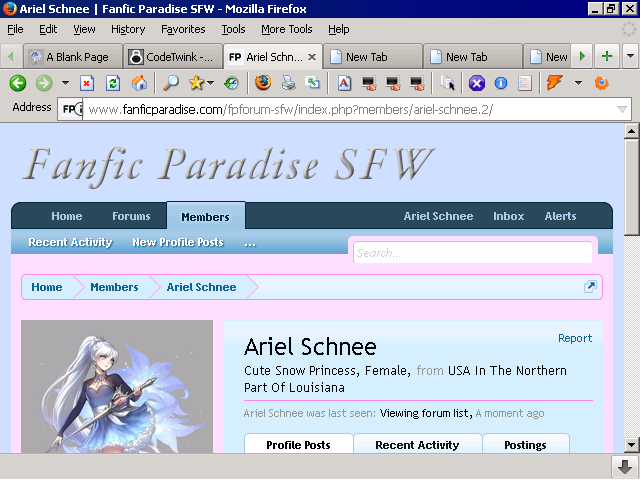This screenshot has width=640, height=480.
Task: Open history via the green clock icon
Action: [x=231, y=83]
